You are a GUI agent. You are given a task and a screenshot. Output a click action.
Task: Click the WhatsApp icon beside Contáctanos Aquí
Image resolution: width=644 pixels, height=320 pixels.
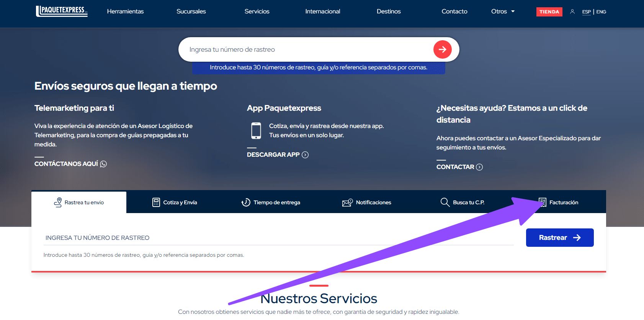103,164
